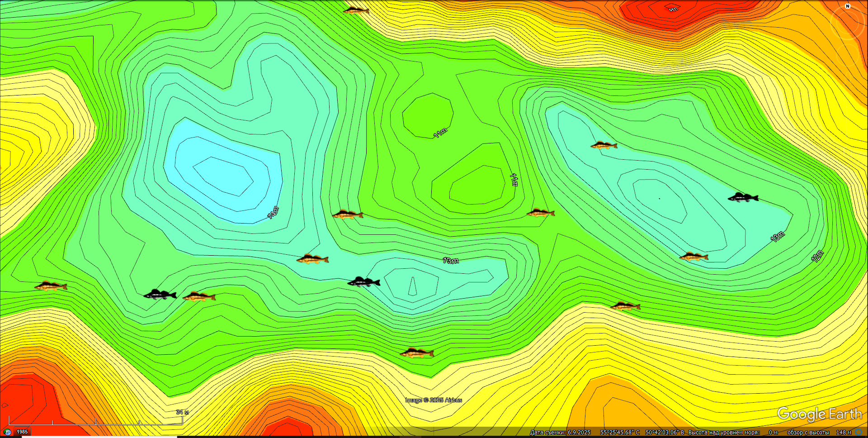Image resolution: width=868 pixels, height=438 pixels.
Task: Click the lowest orange fish at bottom center
Action: pyautogui.click(x=417, y=353)
